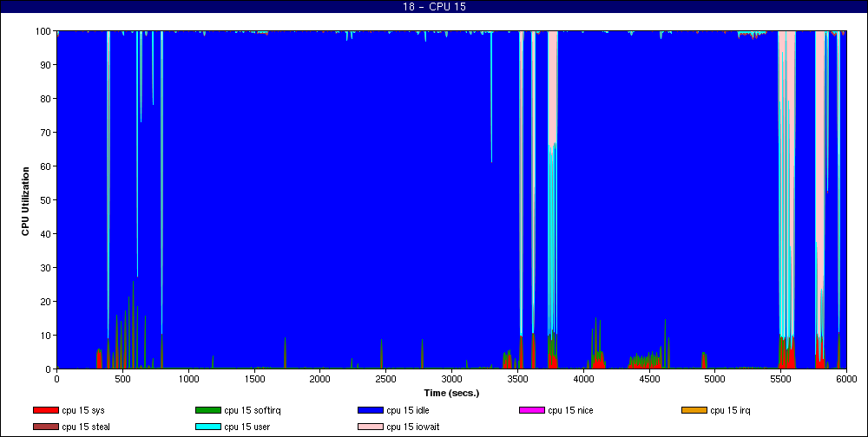Click the 1500 tick on time axis
The image size is (868, 437).
(x=254, y=379)
